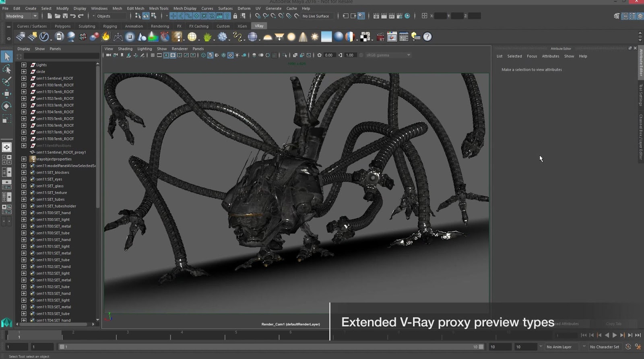Expand sen11:Sentinel_ROOT in outliner

pos(24,78)
